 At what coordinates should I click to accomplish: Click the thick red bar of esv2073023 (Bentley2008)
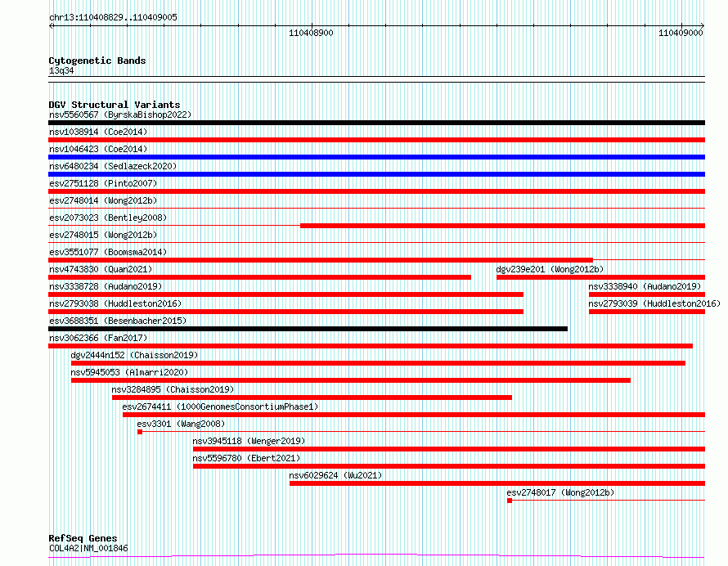(x=503, y=226)
